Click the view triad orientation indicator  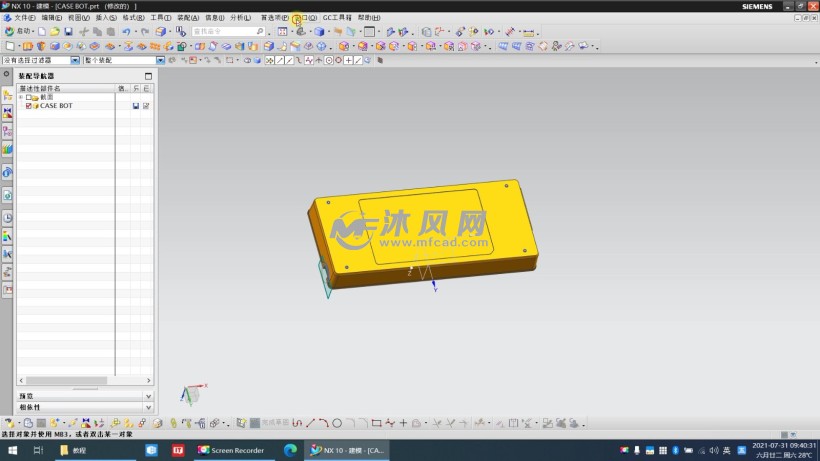pyautogui.click(x=193, y=394)
